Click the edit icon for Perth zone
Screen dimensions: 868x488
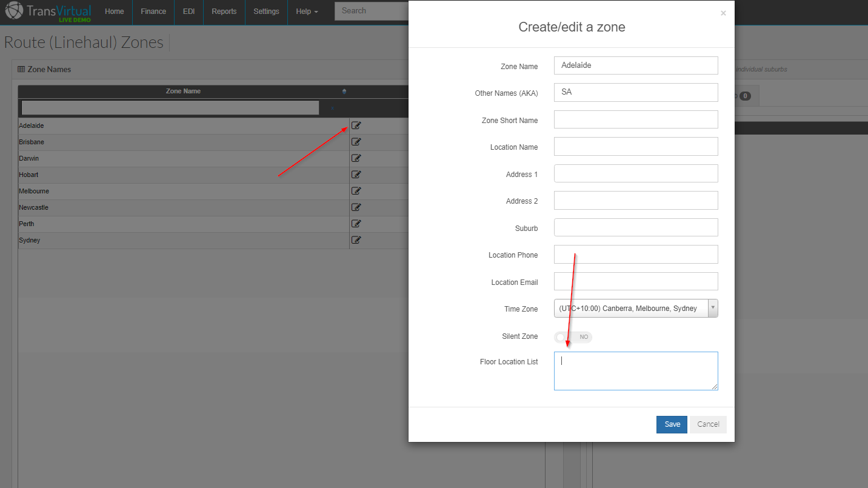[356, 224]
